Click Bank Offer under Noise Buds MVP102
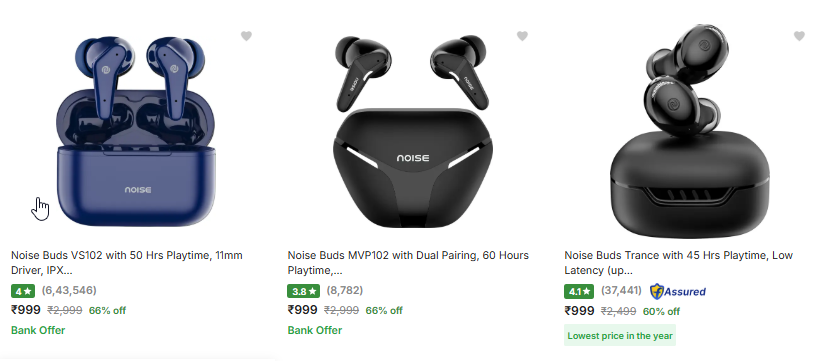 point(315,330)
